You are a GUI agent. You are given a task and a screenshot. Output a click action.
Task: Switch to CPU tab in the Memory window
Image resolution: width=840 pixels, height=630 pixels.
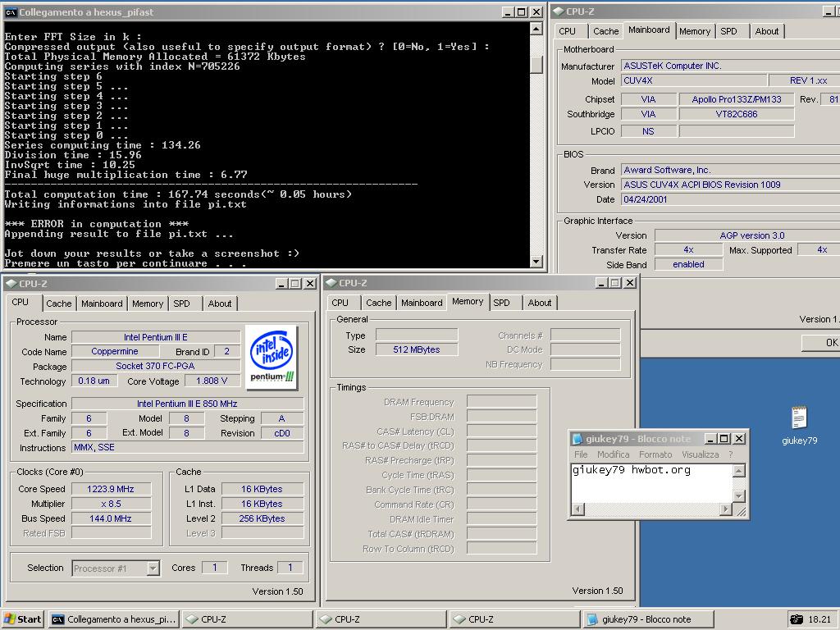coord(340,303)
